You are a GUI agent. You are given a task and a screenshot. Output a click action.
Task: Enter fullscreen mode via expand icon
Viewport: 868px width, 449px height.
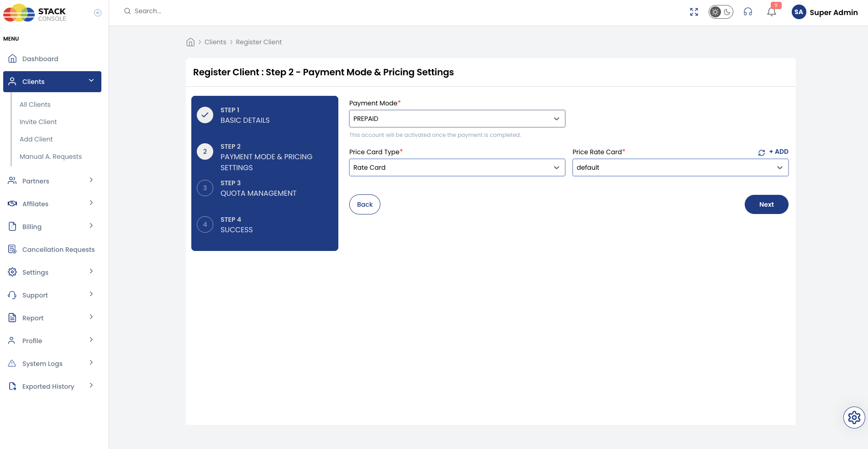694,12
